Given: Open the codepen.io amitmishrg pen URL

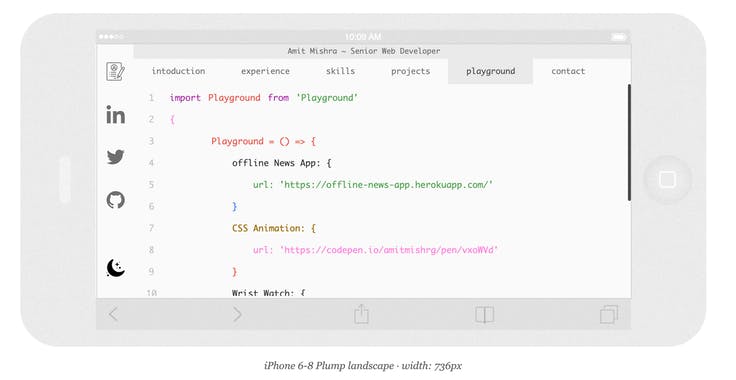Looking at the screenshot, I should point(389,250).
